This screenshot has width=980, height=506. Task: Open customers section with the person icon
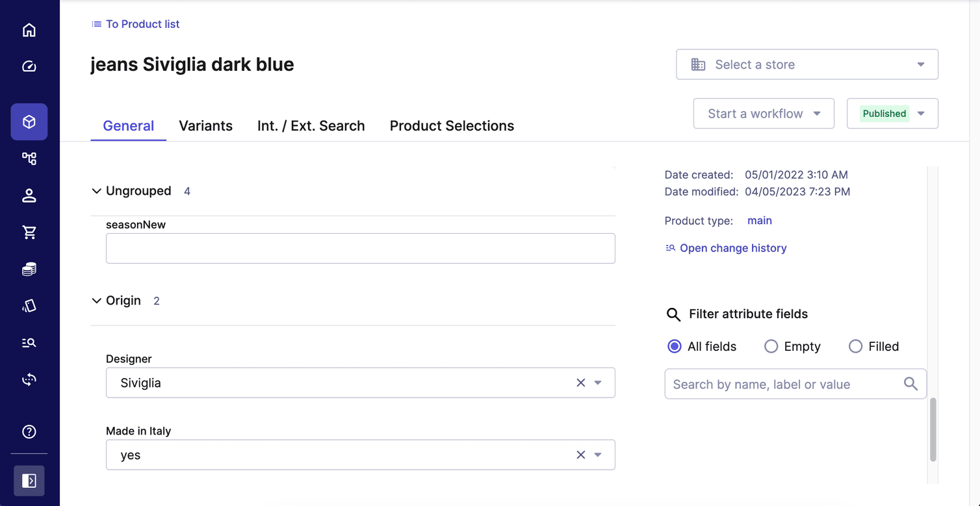[29, 195]
